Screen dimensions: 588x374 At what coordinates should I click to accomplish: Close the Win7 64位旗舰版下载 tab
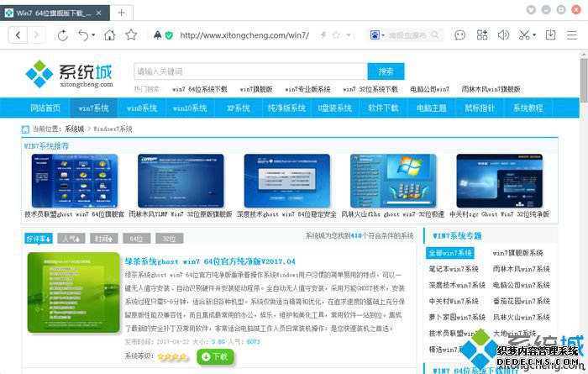[98, 13]
